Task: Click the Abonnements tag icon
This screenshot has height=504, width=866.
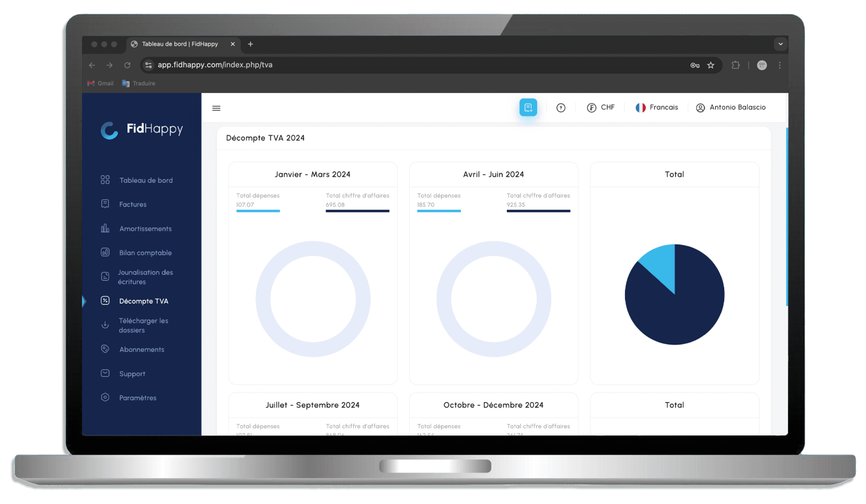Action: [x=105, y=349]
